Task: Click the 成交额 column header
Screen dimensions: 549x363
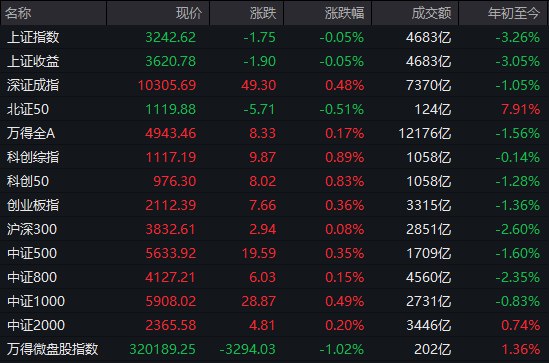Action: [415, 13]
